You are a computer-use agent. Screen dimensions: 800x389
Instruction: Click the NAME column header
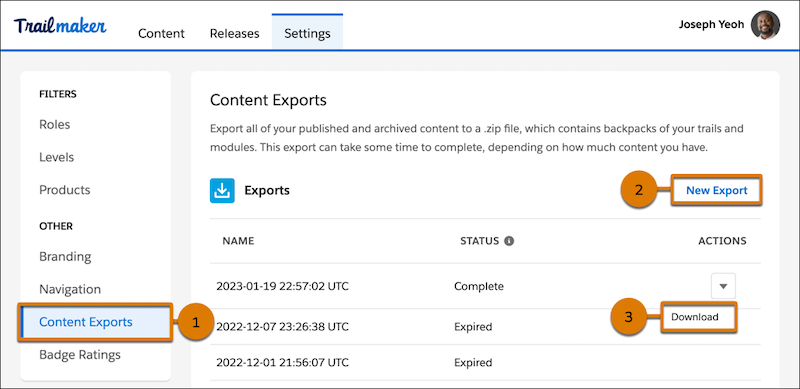(x=238, y=241)
